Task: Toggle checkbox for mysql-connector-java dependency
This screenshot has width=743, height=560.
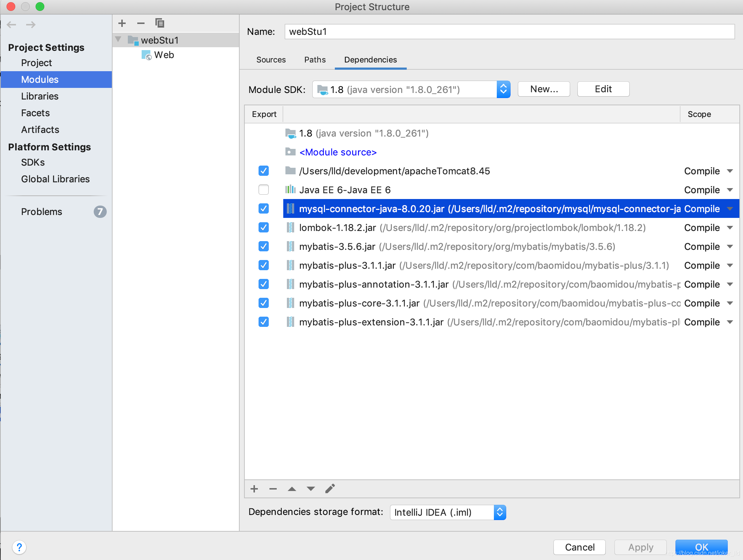Action: 264,208
